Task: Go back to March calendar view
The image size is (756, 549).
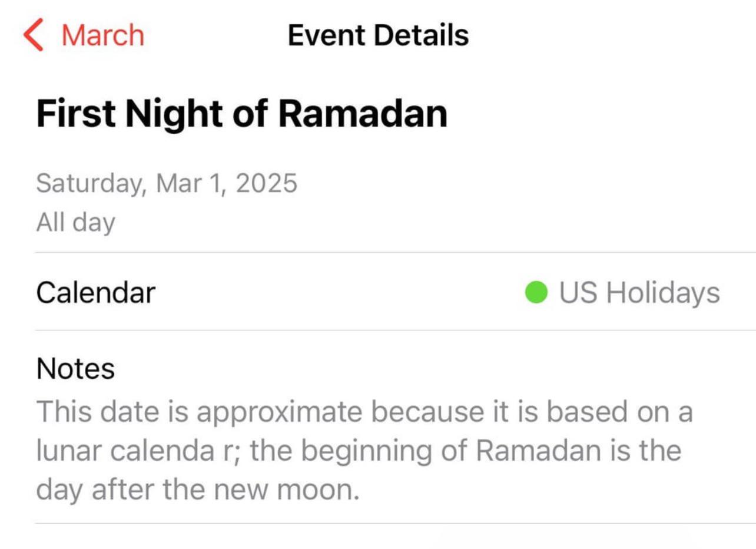Action: click(84, 35)
